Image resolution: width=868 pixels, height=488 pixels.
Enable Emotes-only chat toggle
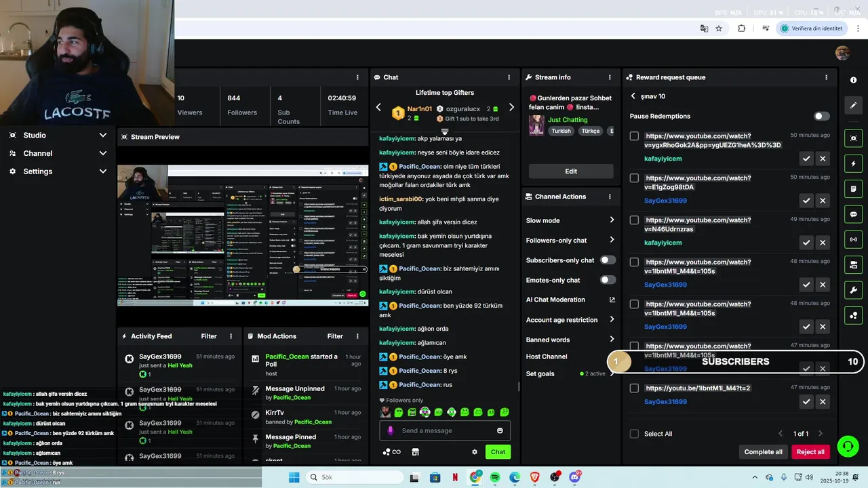pyautogui.click(x=608, y=280)
